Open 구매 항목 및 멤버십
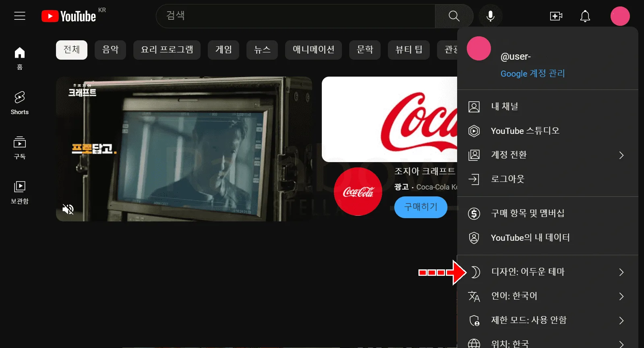Screen dimensions: 644x348 548,213
